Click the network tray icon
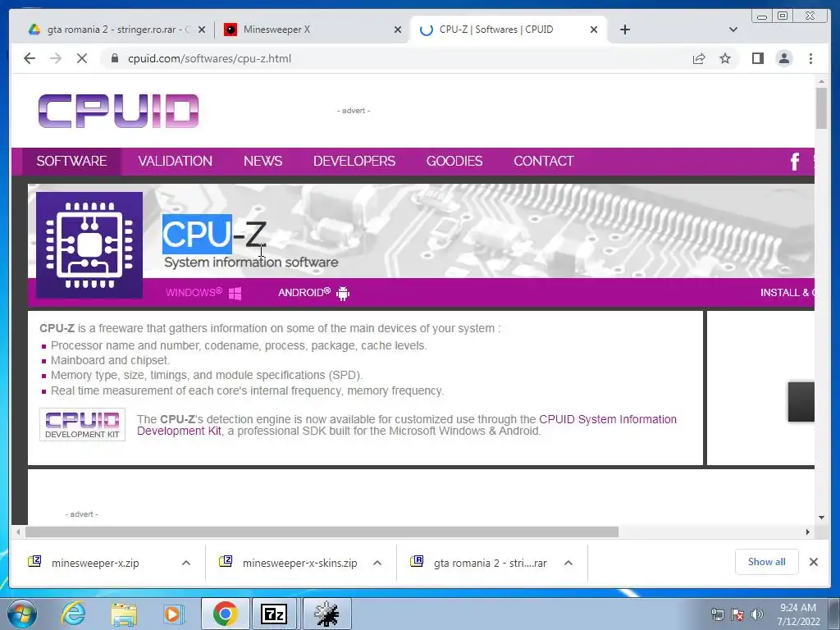The width and height of the screenshot is (840, 630). [717, 614]
